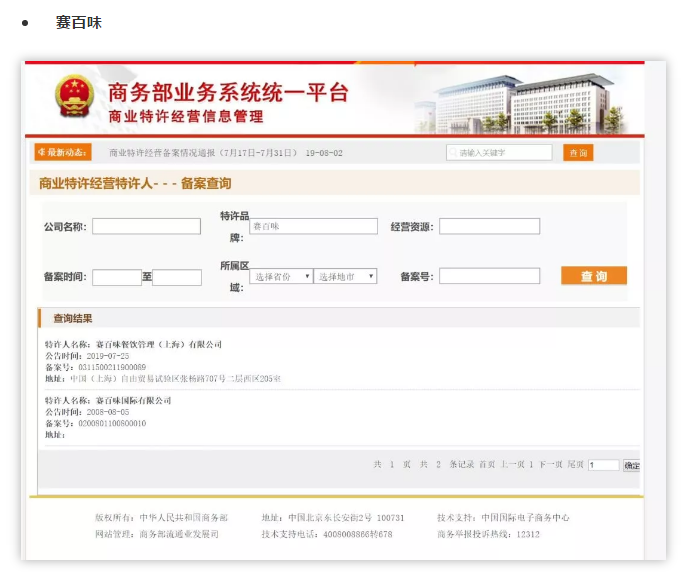Go to 上一页 in pagination
Viewport: 695px width, 579px height.
(x=512, y=465)
